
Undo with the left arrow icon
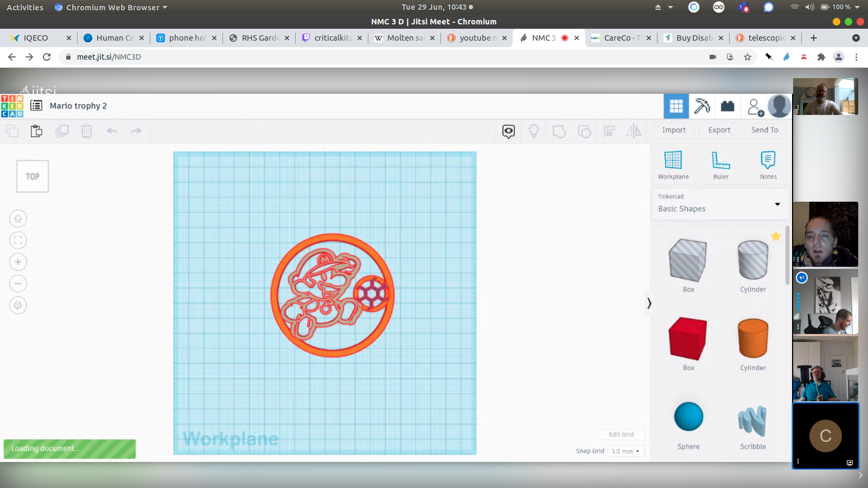point(112,131)
